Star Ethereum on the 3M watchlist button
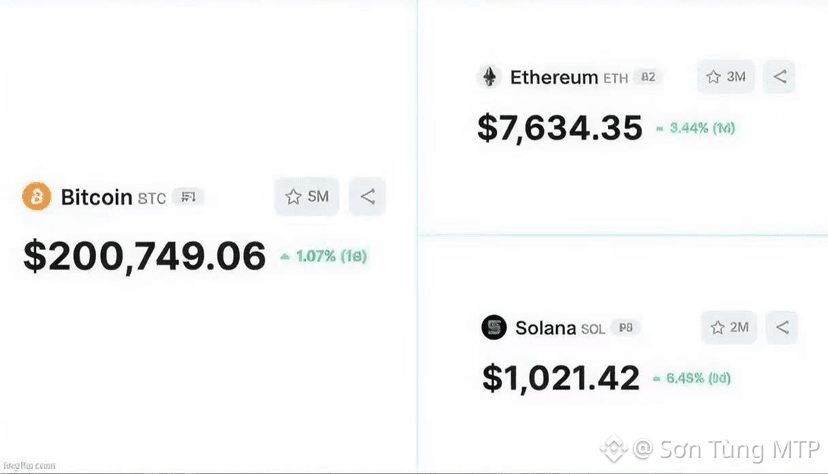 click(726, 77)
